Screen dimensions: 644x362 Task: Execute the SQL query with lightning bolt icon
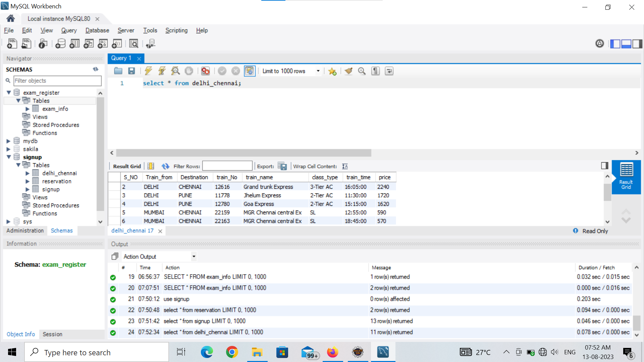(148, 71)
